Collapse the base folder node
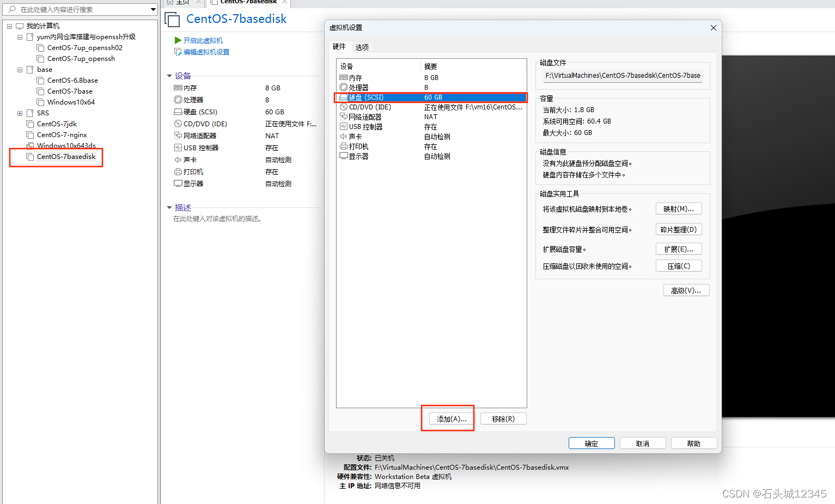Screen dimensions: 835x504 tap(20, 70)
